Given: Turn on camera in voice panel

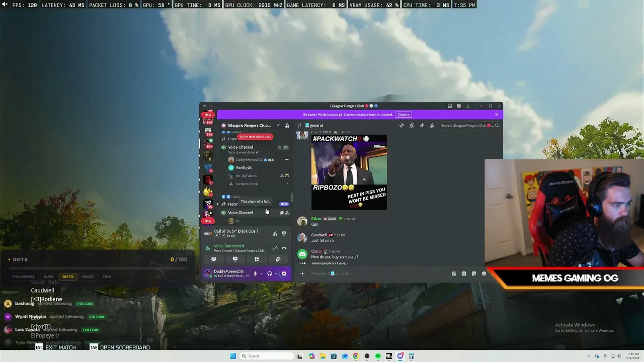Looking at the screenshot, I should click(213, 259).
